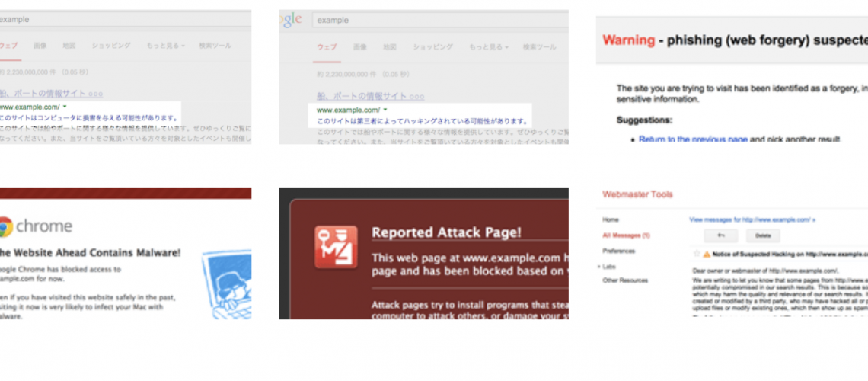The width and height of the screenshot is (868, 381).
Task: Click the Google logo in the top-middle search screenshot
Action: (291, 20)
